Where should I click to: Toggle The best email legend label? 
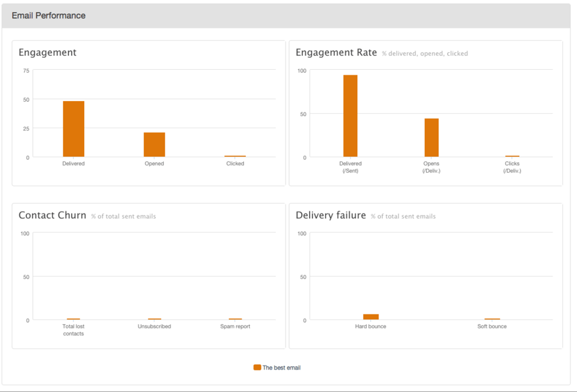tap(281, 367)
